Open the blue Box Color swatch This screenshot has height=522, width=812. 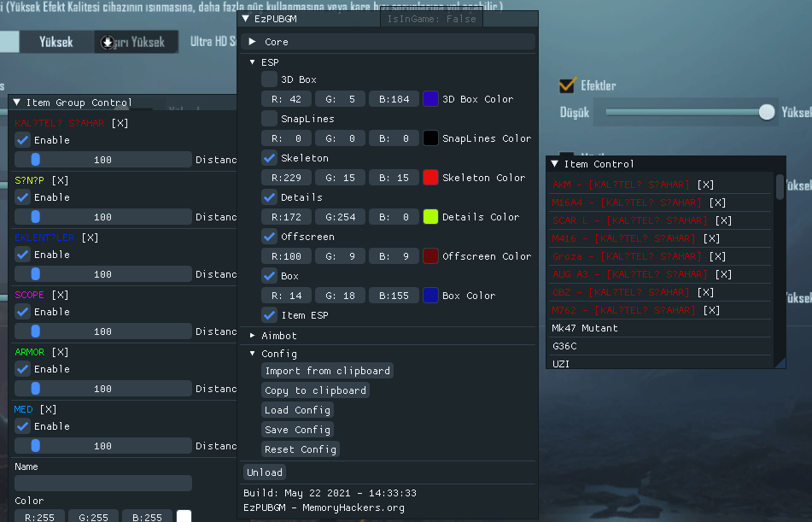pyautogui.click(x=431, y=296)
